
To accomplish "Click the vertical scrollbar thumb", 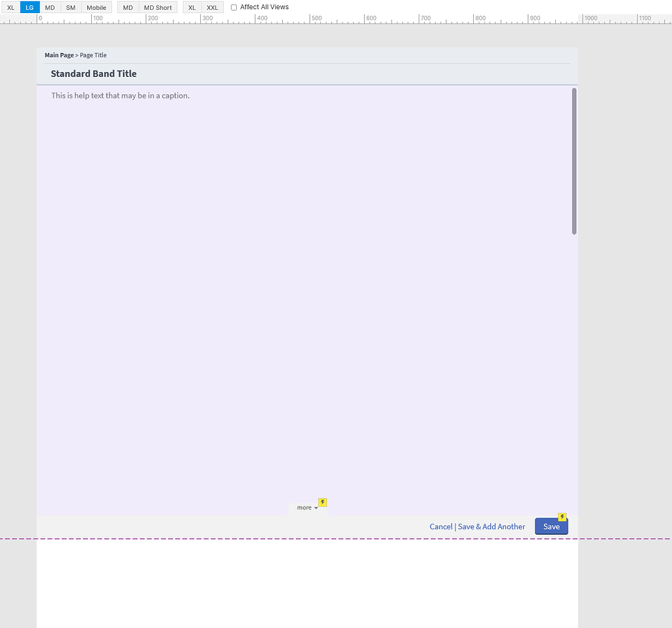I will [x=574, y=161].
